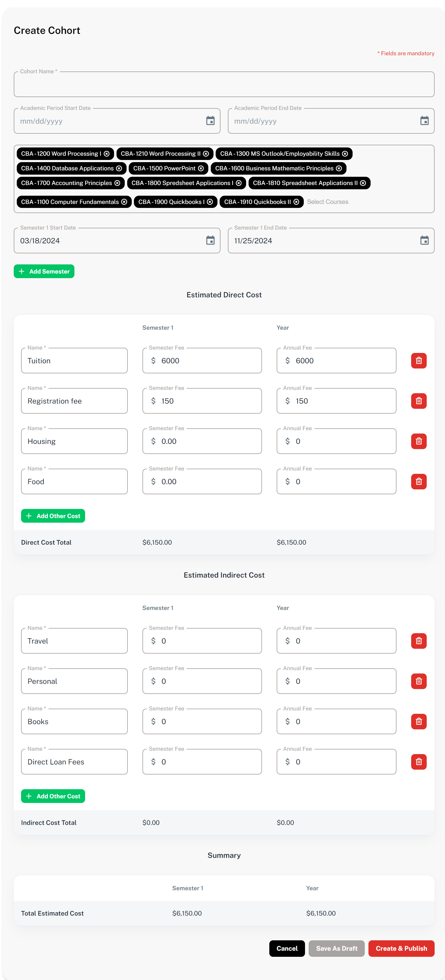Click the Cancel button
This screenshot has height=980, width=445.
287,949
